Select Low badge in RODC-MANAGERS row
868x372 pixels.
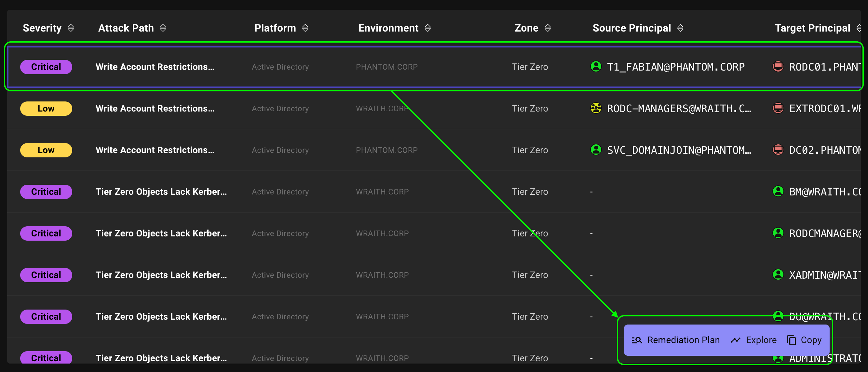(46, 108)
